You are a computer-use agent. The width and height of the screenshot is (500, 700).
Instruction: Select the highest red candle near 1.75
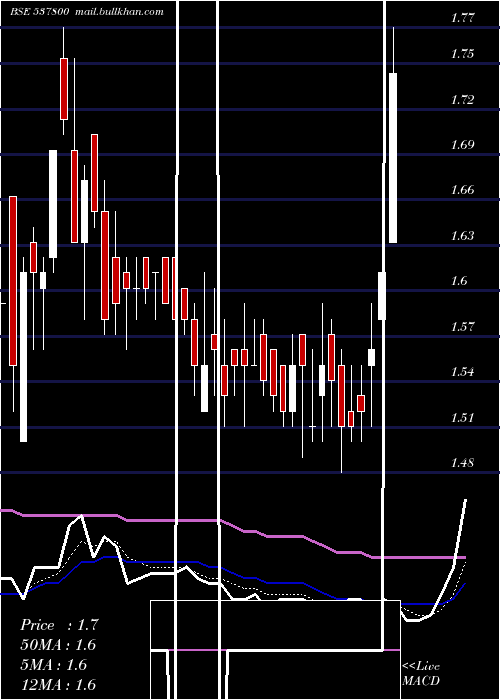(x=64, y=89)
